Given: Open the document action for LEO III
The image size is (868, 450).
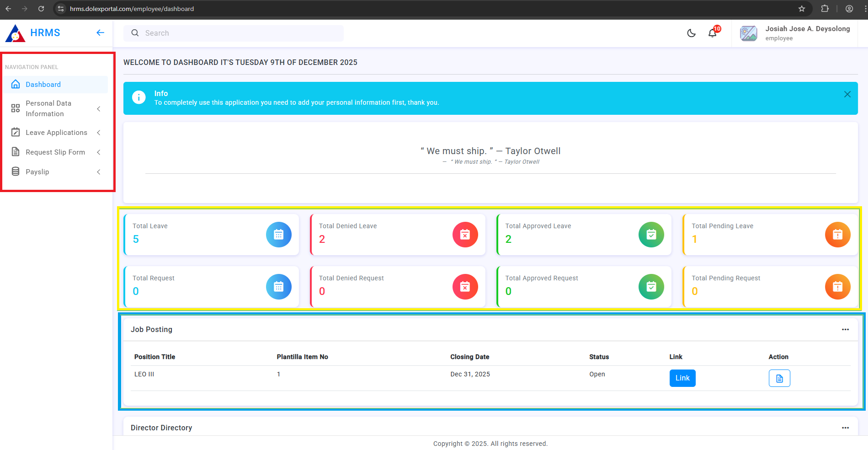Looking at the screenshot, I should 779,378.
